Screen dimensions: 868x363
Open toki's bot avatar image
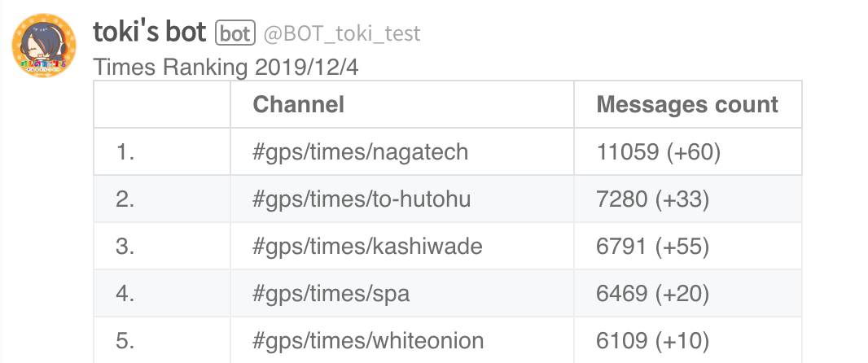[x=44, y=46]
